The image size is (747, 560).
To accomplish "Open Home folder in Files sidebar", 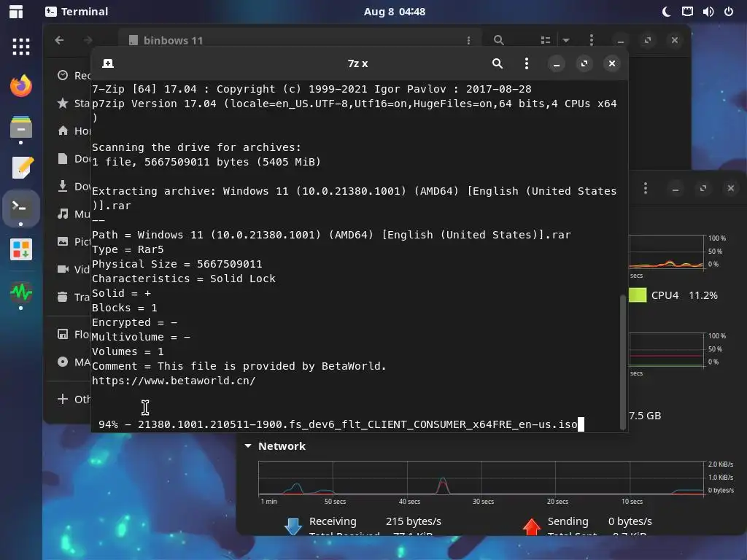I will point(74,131).
